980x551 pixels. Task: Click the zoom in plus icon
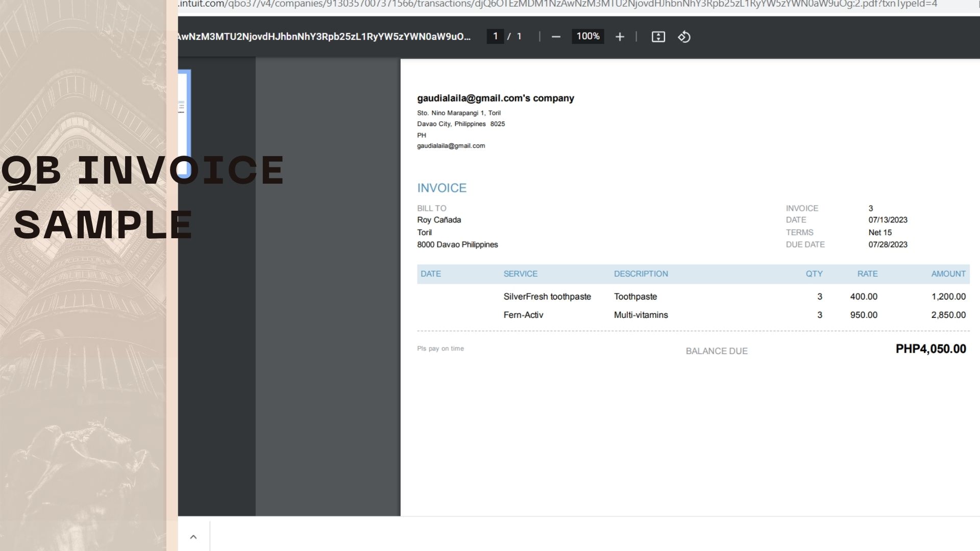point(620,37)
